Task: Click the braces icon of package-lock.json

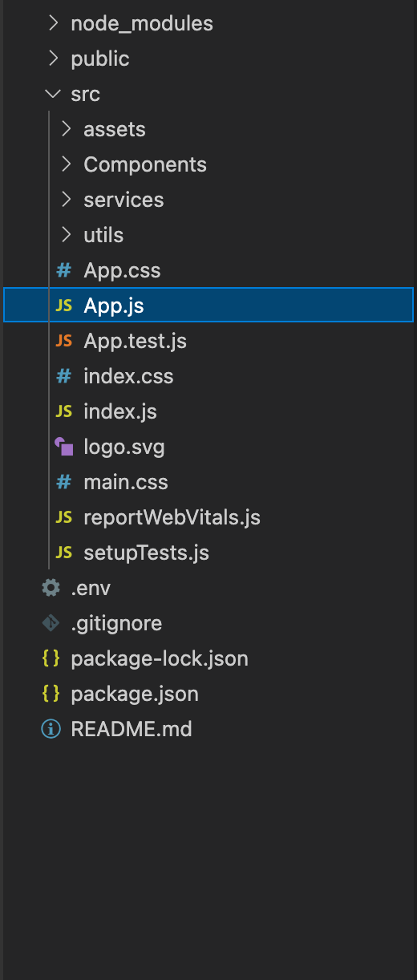Action: click(51, 658)
